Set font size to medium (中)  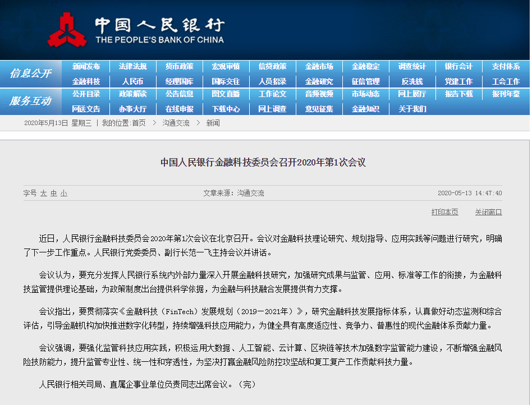point(54,194)
